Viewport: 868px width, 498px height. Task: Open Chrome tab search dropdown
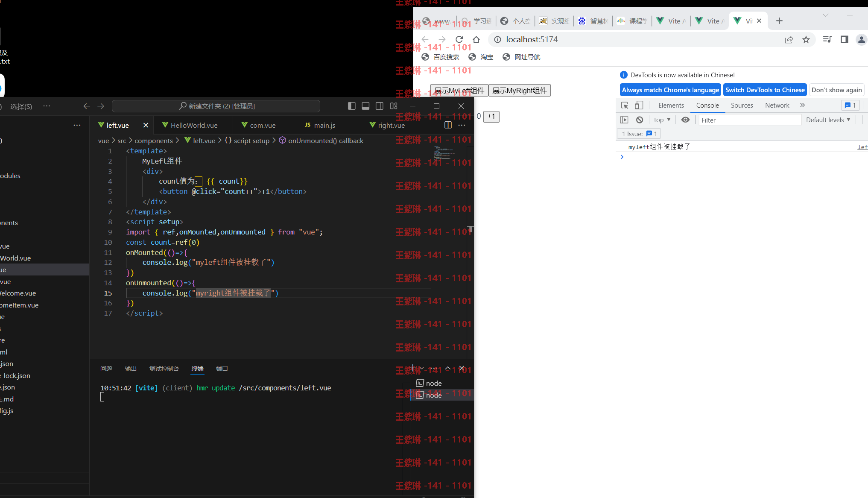click(826, 15)
